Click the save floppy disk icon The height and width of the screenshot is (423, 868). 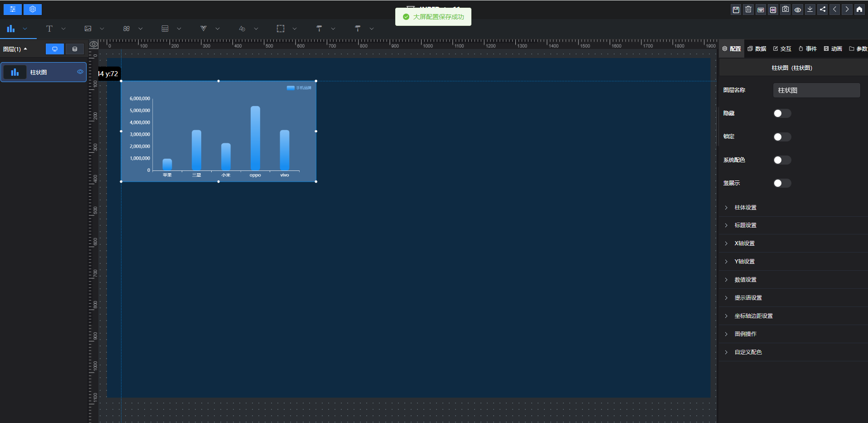pos(736,10)
